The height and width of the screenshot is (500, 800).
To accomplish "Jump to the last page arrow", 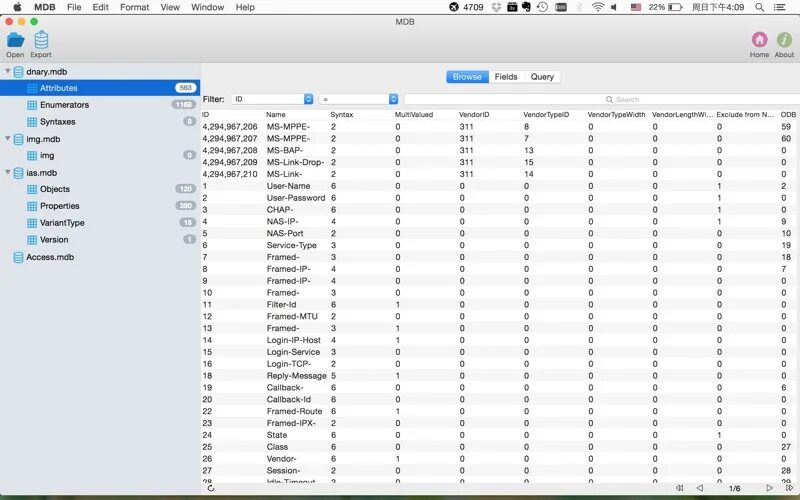I will pyautogui.click(x=789, y=488).
